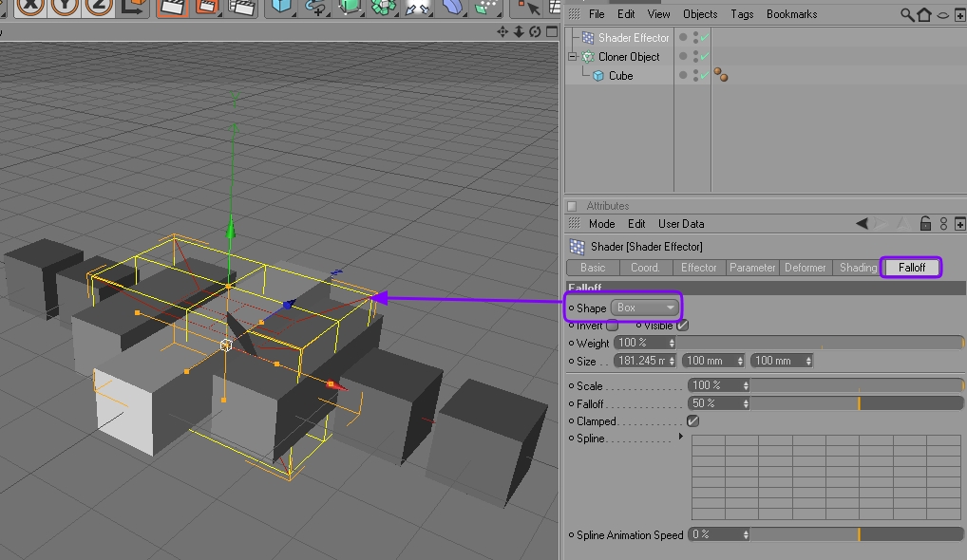The image size is (967, 560).
Task: Go back in Attributes history arrow
Action: click(863, 224)
